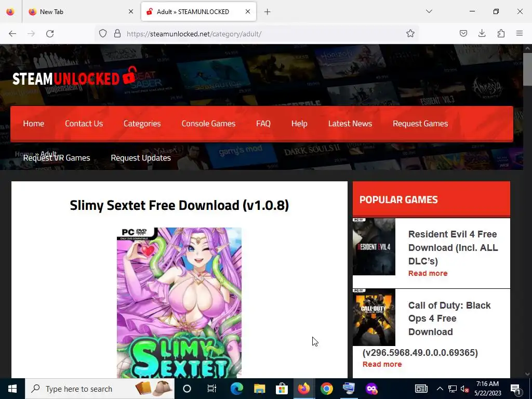Open the FAQ page
The height and width of the screenshot is (399, 532).
click(x=263, y=124)
